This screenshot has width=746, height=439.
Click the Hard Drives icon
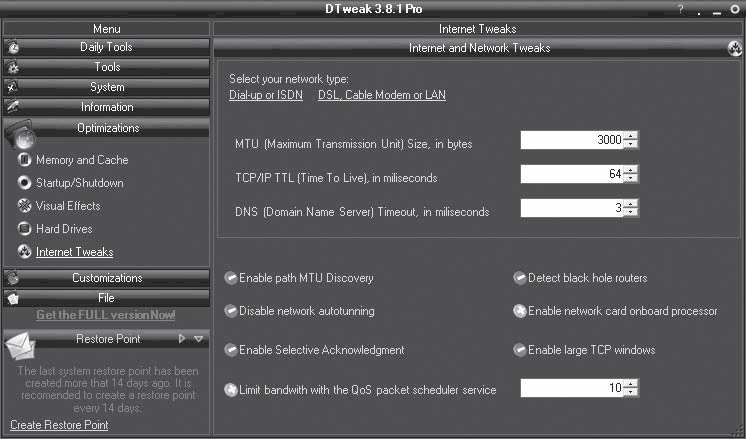coord(24,229)
